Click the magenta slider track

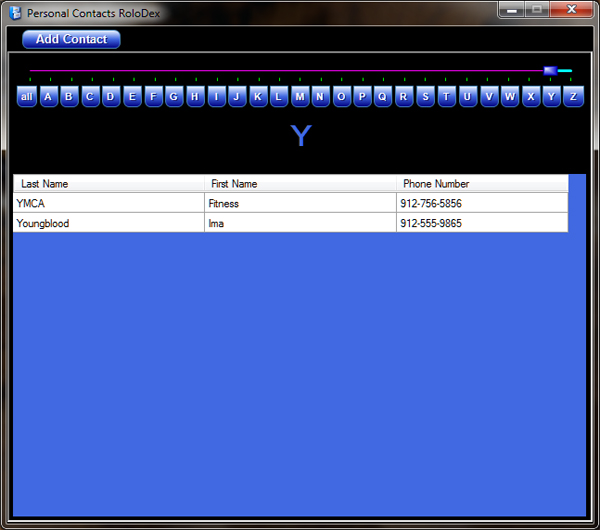coord(287,70)
